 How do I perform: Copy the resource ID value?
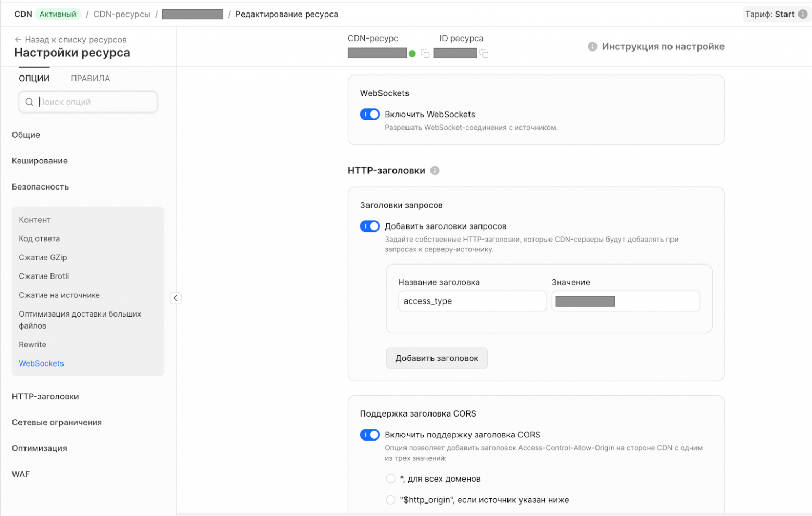484,54
